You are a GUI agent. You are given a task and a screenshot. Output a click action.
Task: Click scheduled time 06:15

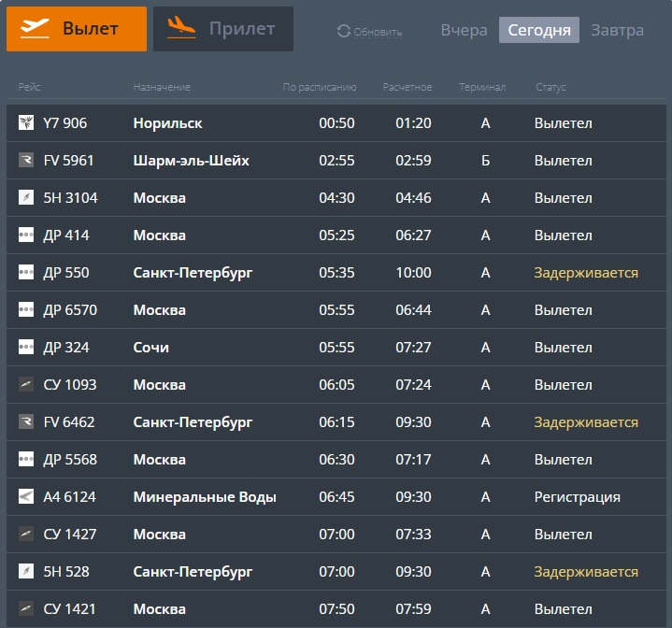click(336, 422)
